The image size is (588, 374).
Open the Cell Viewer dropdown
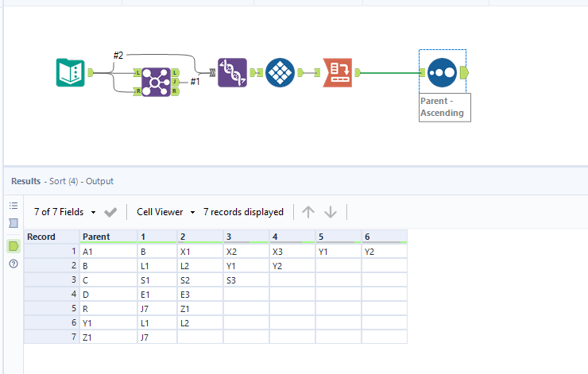point(165,212)
